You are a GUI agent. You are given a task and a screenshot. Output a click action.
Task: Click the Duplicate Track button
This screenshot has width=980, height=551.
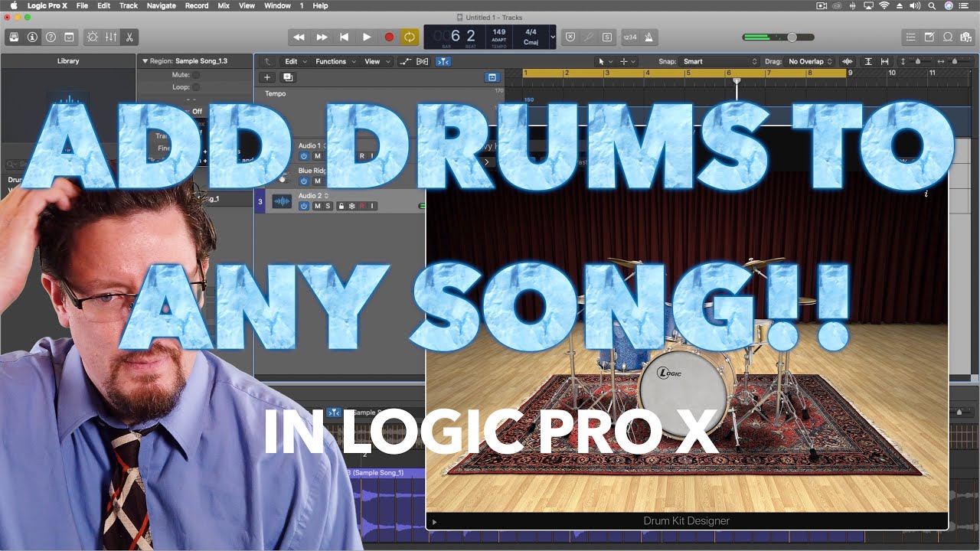288,77
